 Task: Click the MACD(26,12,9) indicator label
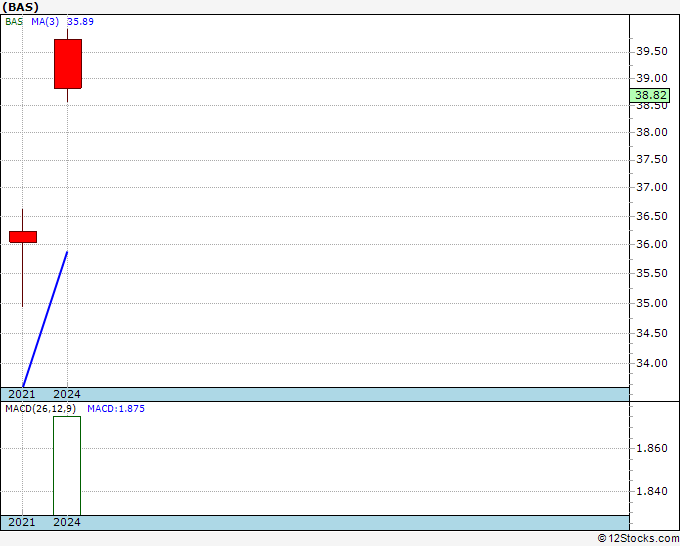tap(40, 409)
